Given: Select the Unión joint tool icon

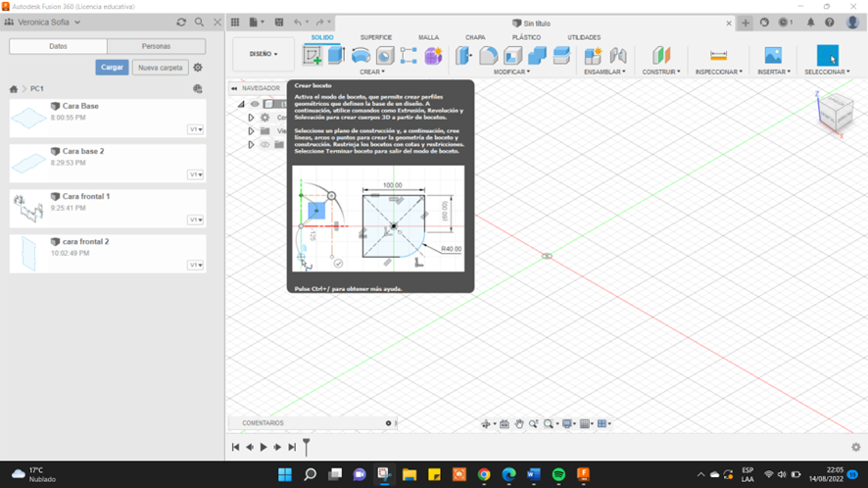Looking at the screenshot, I should tap(618, 56).
